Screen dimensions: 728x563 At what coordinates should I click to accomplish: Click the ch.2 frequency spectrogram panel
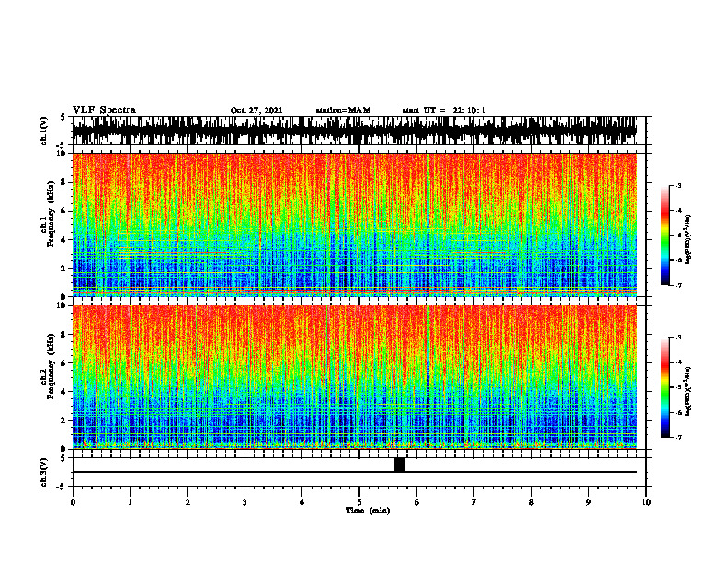[x=355, y=377]
